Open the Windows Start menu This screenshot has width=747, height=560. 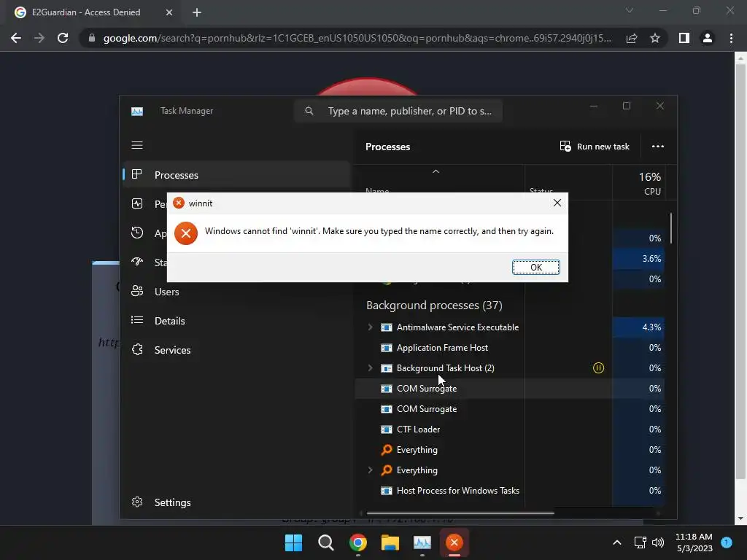click(293, 542)
